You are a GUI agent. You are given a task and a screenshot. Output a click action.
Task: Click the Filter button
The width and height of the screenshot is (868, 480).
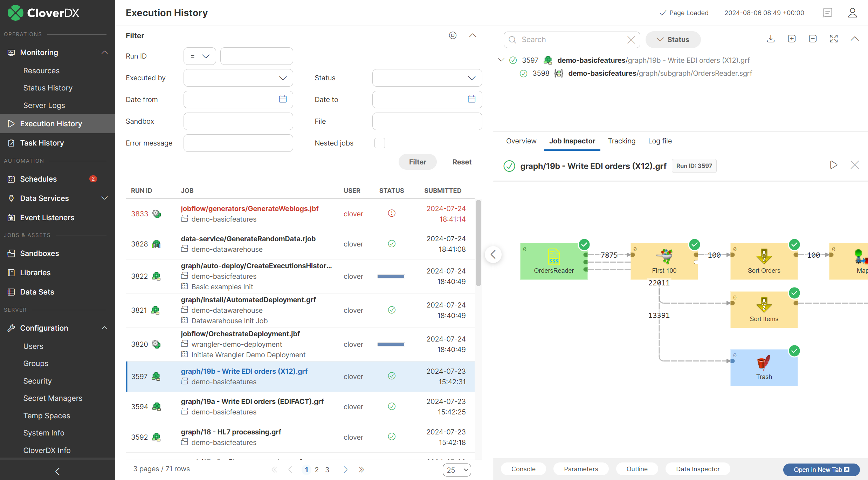417,162
